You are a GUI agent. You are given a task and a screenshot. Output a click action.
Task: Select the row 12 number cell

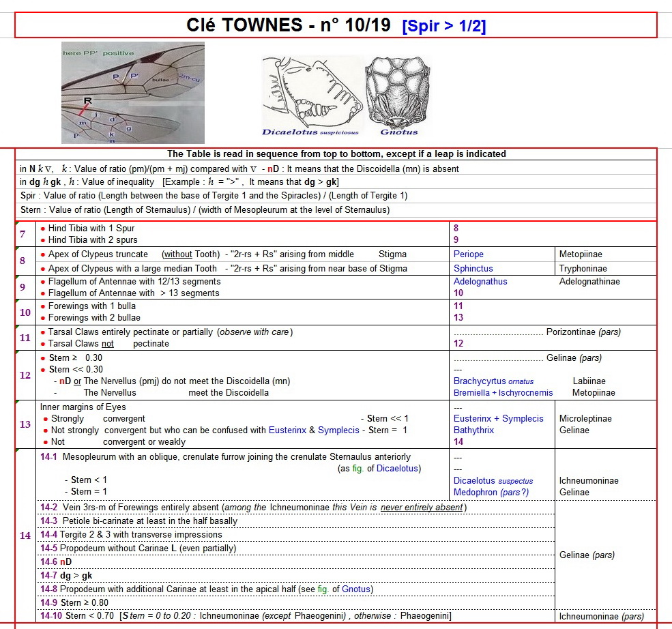[25, 375]
